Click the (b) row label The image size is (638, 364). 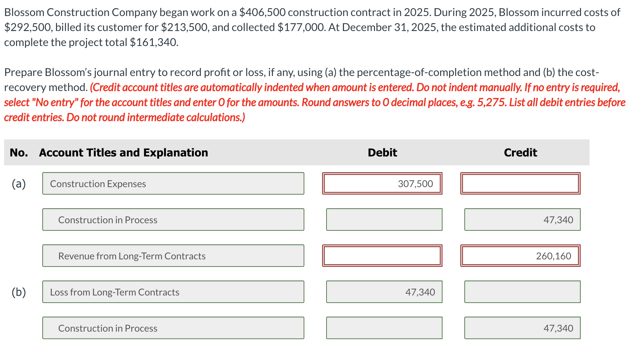point(19,292)
